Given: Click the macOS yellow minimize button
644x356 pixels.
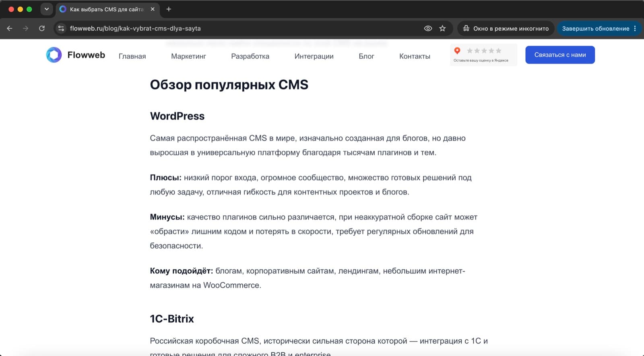Looking at the screenshot, I should tap(20, 9).
